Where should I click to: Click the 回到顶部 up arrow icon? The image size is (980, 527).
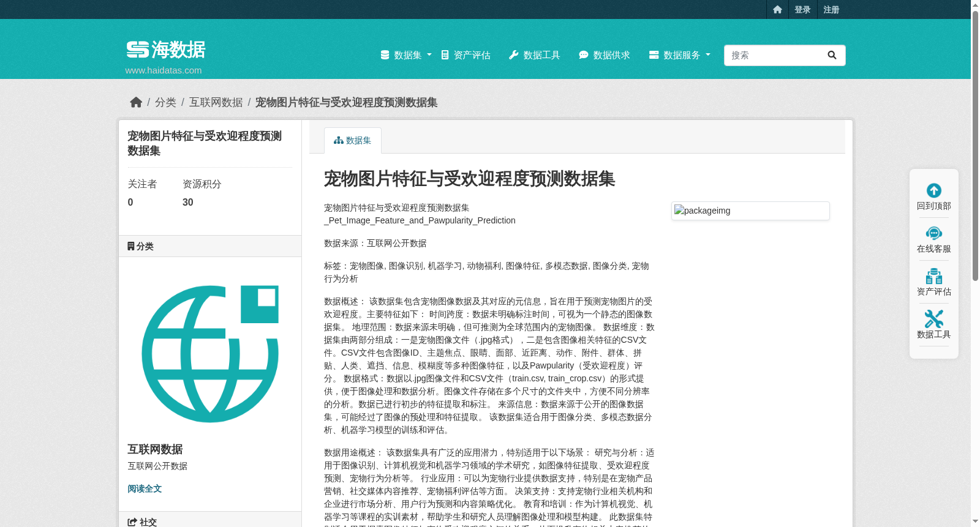pyautogui.click(x=934, y=190)
